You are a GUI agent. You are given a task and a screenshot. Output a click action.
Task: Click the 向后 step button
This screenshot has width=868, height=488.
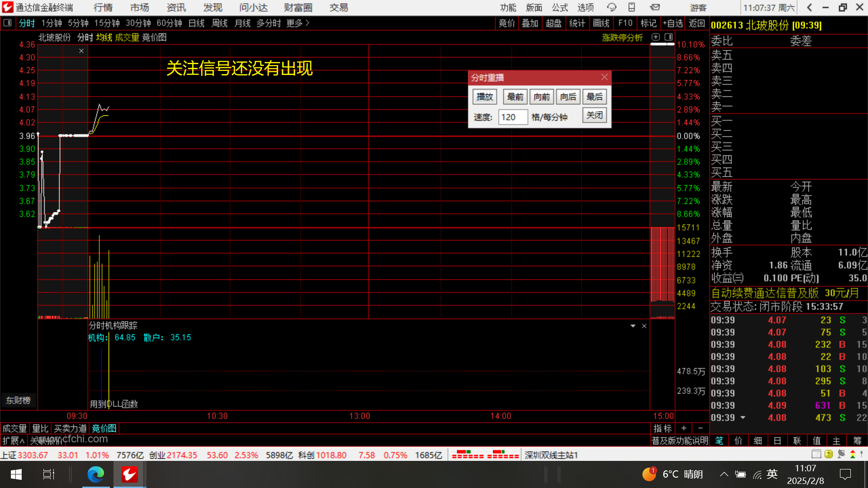pyautogui.click(x=568, y=97)
